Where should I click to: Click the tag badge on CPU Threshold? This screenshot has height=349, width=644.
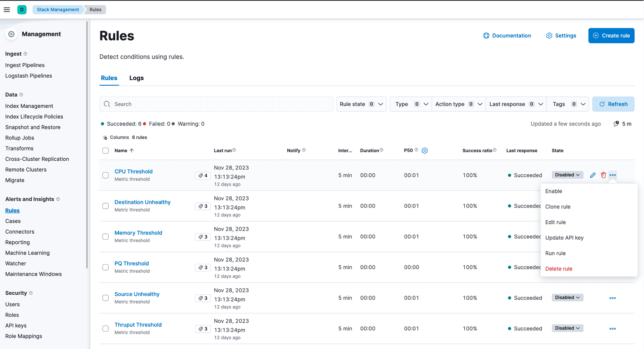[x=203, y=176]
